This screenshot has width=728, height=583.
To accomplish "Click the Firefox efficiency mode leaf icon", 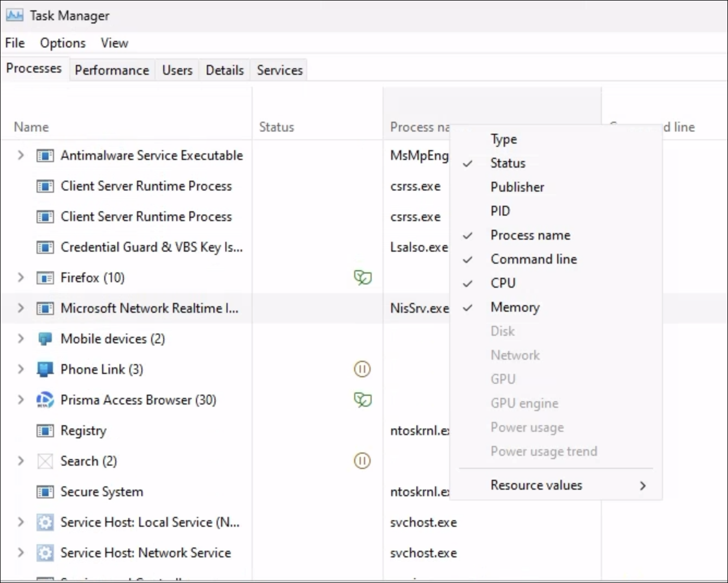I will tap(362, 278).
